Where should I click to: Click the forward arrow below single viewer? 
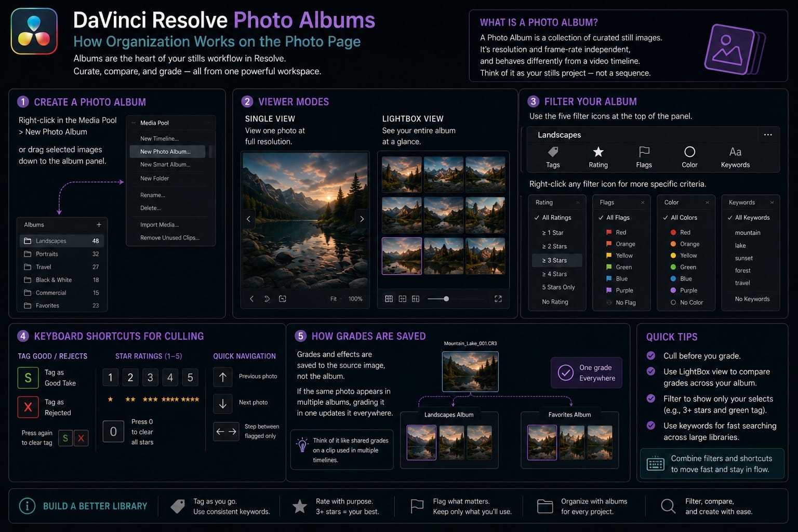[x=267, y=299]
